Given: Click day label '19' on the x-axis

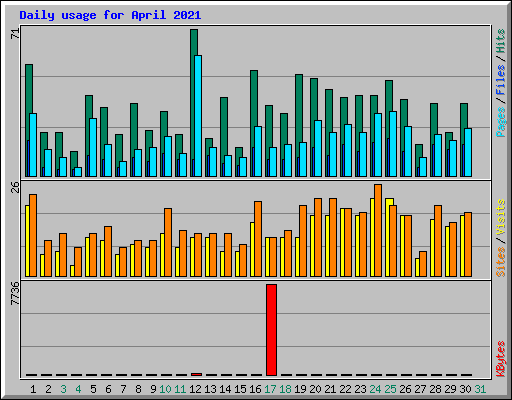Looking at the screenshot, I should (x=300, y=389).
